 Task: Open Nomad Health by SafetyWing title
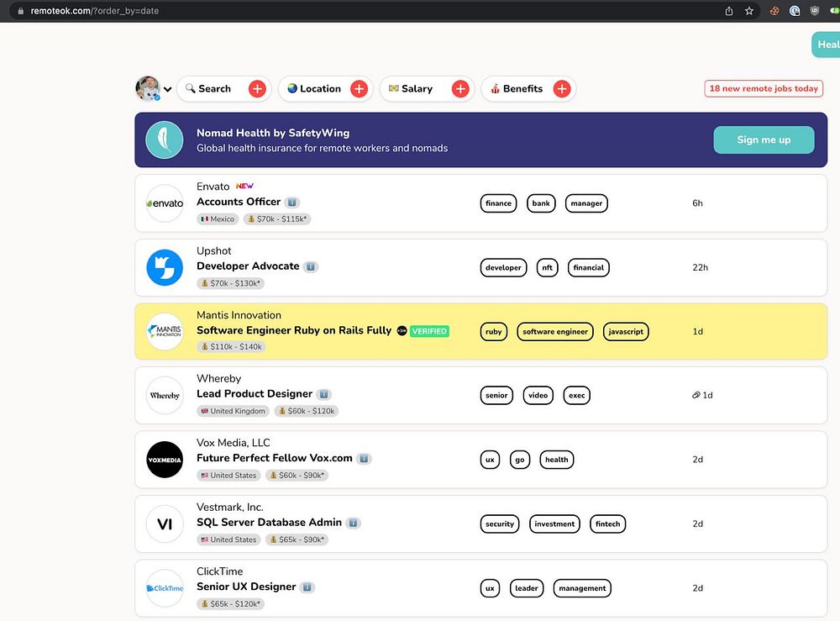[273, 133]
